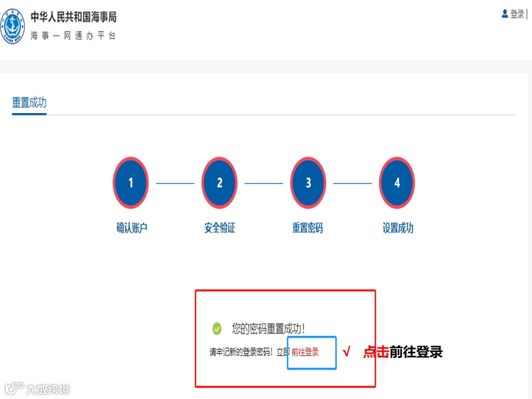Click the China MSA circular logo
Image resolution: width=532 pixels, height=399 pixels.
point(13,26)
